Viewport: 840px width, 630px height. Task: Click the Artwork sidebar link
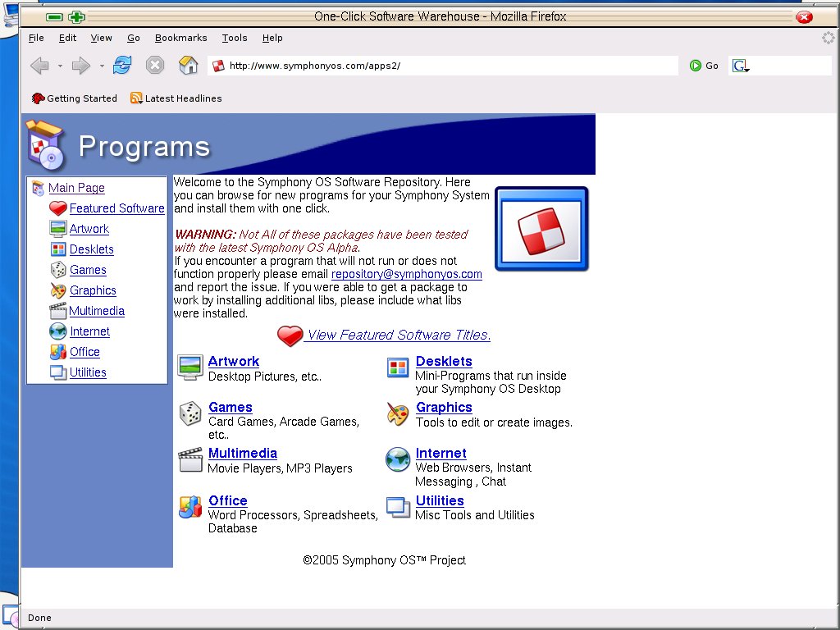[x=89, y=229]
